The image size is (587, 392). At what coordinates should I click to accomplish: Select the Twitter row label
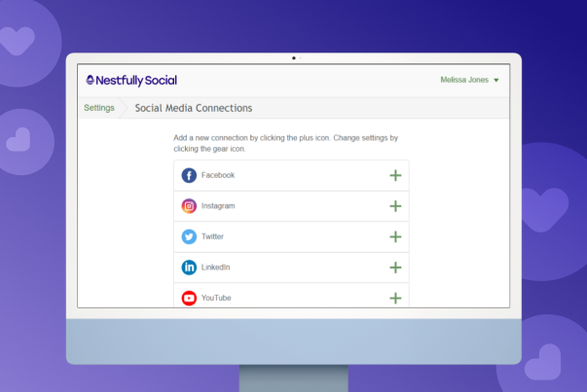coord(212,236)
